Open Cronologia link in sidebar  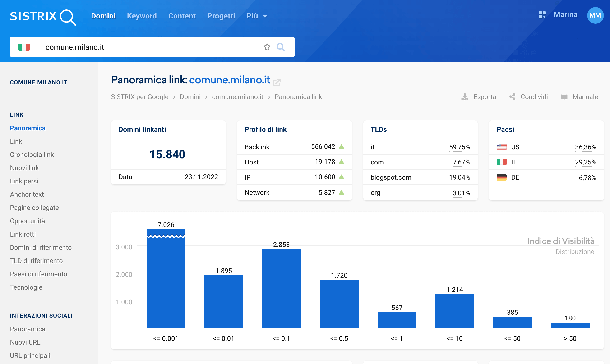coord(32,155)
